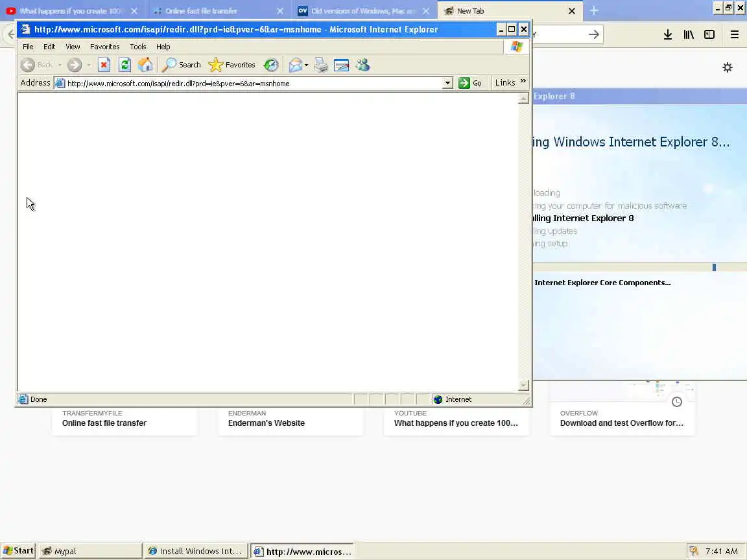
Task: Open Favorites star toolbar button
Action: [232, 65]
